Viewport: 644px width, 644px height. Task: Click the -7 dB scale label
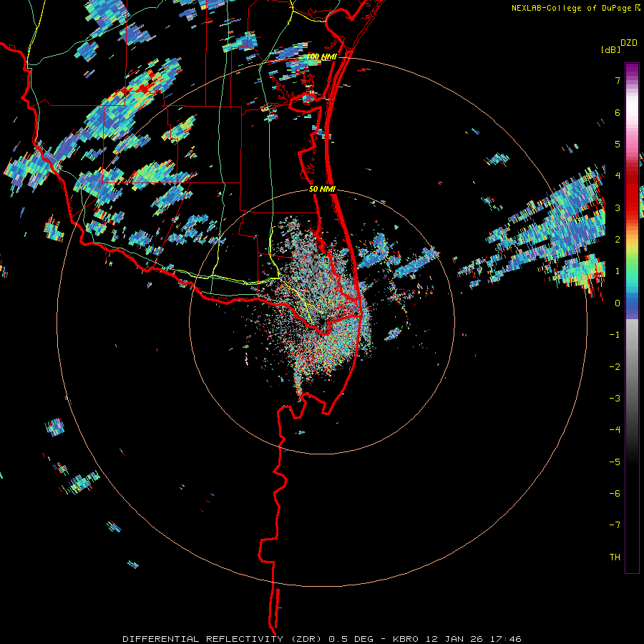[615, 525]
